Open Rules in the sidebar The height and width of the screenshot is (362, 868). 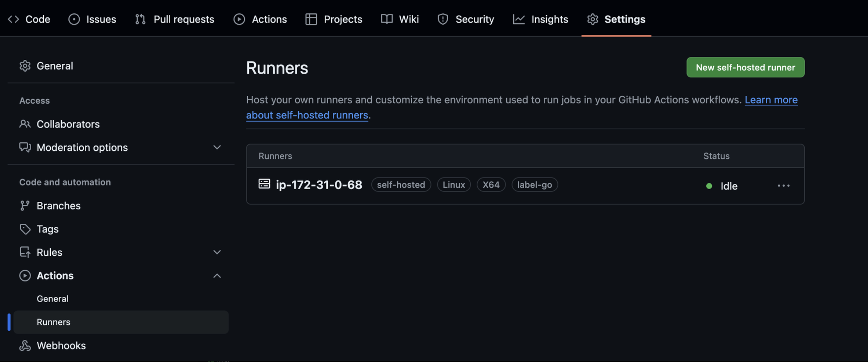tap(121, 252)
